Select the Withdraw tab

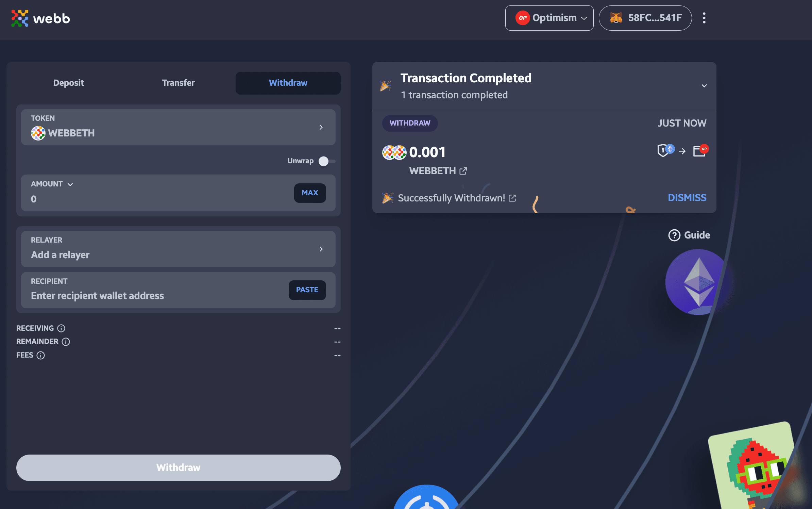point(288,83)
